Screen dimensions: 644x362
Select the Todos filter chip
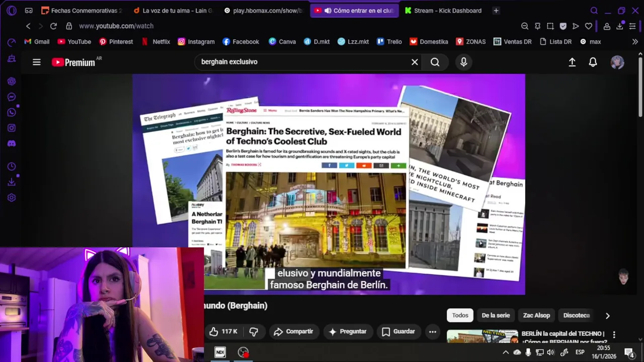coord(460,315)
